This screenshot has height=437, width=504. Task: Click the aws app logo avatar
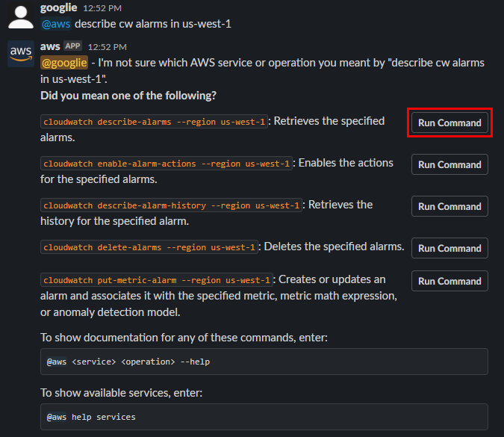tap(21, 54)
